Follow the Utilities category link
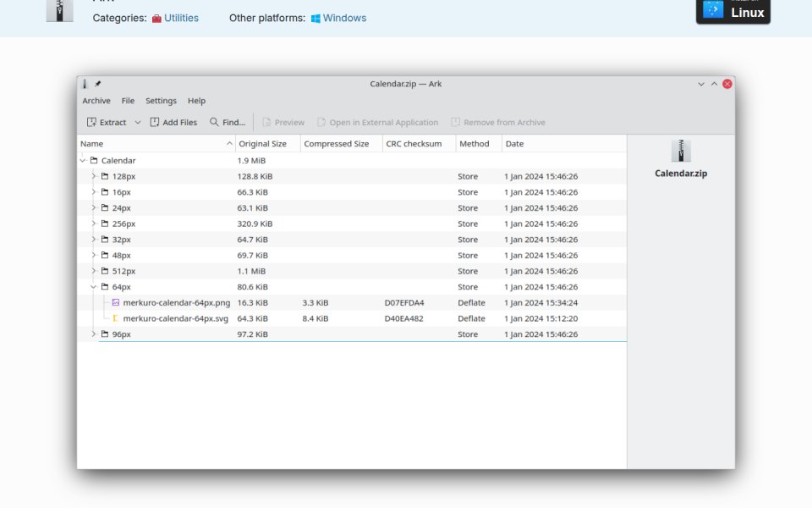This screenshot has height=508, width=812. click(x=181, y=18)
